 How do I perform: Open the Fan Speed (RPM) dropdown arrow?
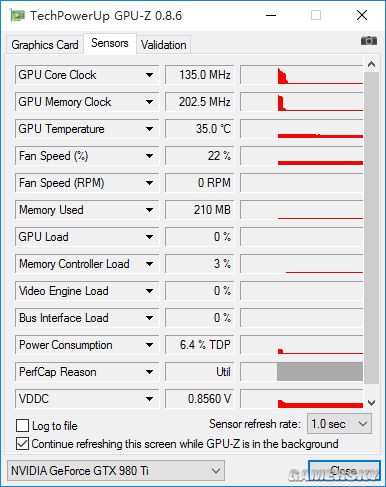(x=149, y=183)
